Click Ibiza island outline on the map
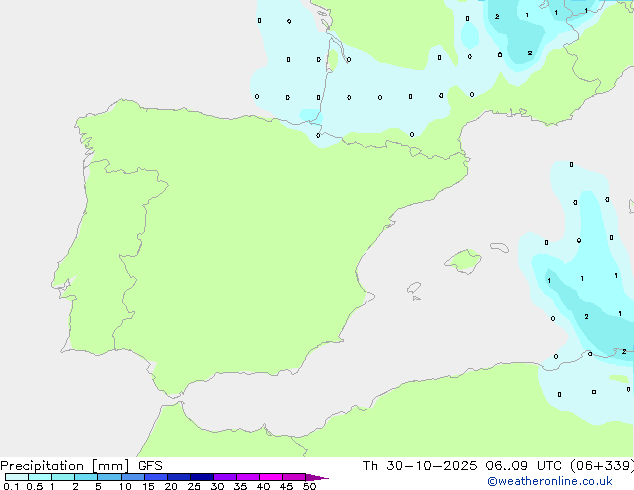Screen dimensions: 634x490 pos(414,288)
